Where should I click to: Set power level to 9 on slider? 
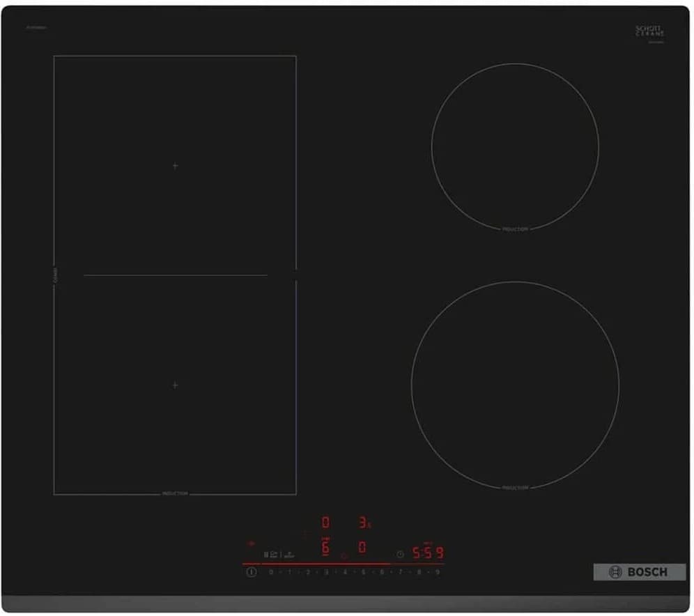(x=438, y=572)
